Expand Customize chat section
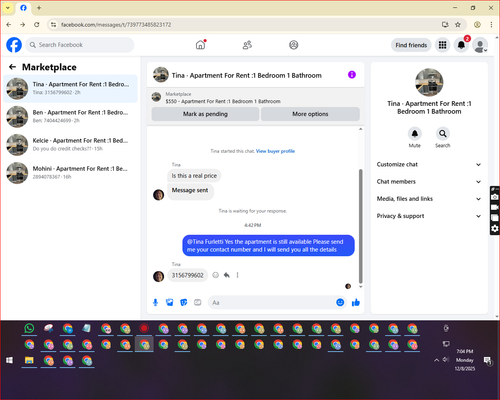Image resolution: width=500 pixels, height=400 pixels. tap(429, 164)
